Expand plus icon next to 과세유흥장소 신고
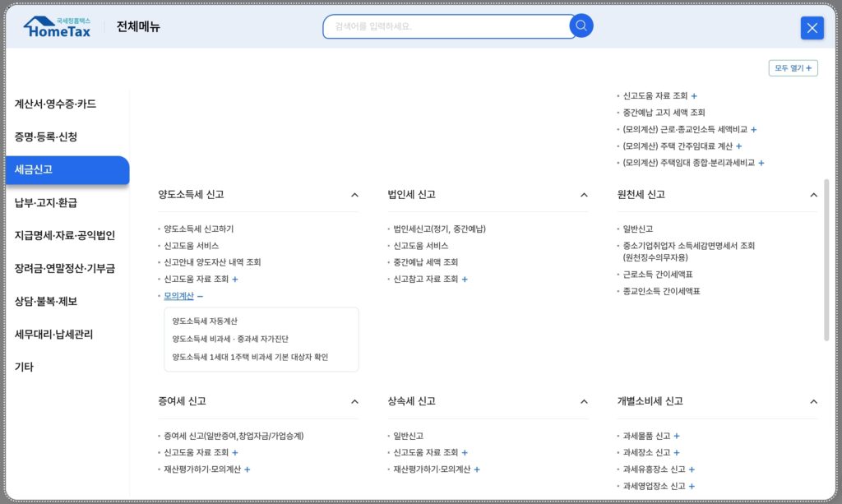The height and width of the screenshot is (504, 842). tap(692, 469)
